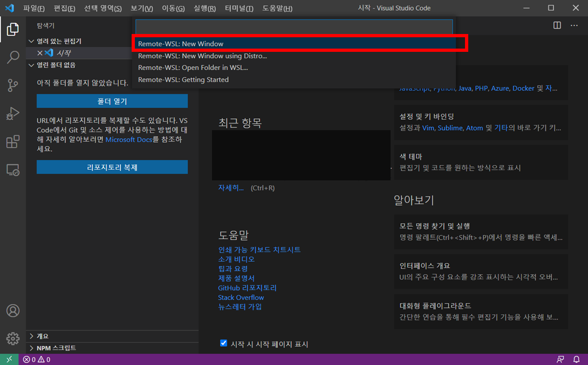Open the 팁과 요령 link
Viewport: 588px width, 365px height.
click(233, 269)
